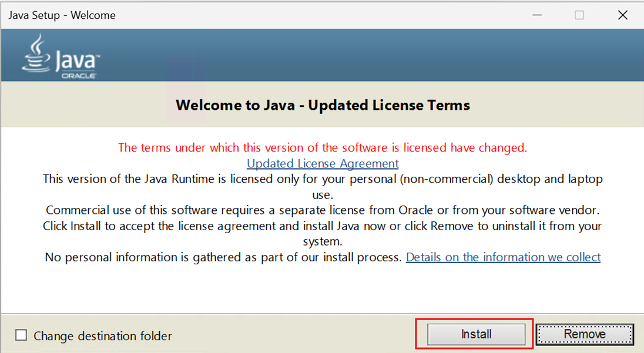
Task: Open Details on the information we collect
Action: click(x=503, y=257)
